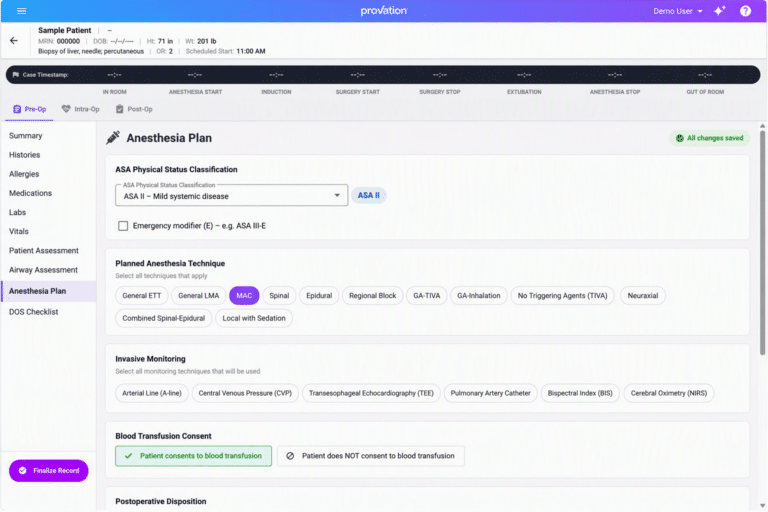
Task: Select Central Venous Pressure (CVP) monitoring
Action: point(245,393)
